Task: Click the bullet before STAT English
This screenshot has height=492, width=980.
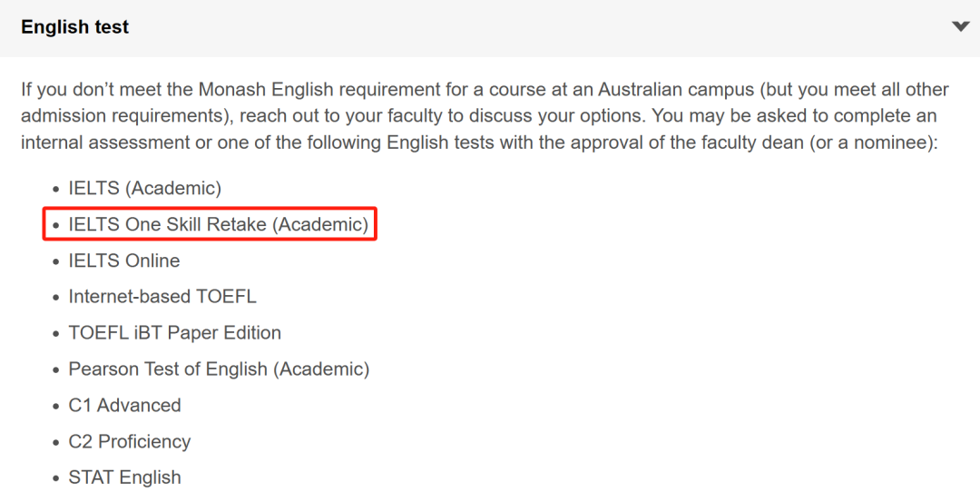Action: pyautogui.click(x=56, y=478)
